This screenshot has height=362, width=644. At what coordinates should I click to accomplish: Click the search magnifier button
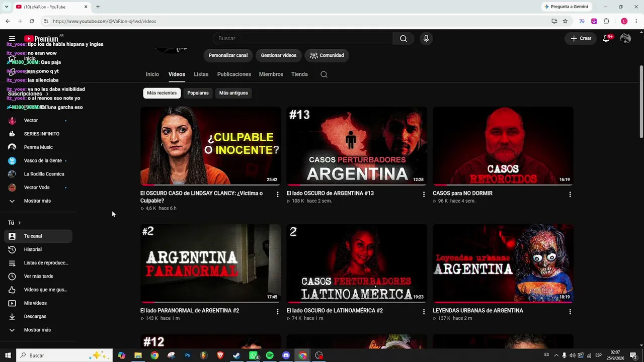tap(404, 39)
